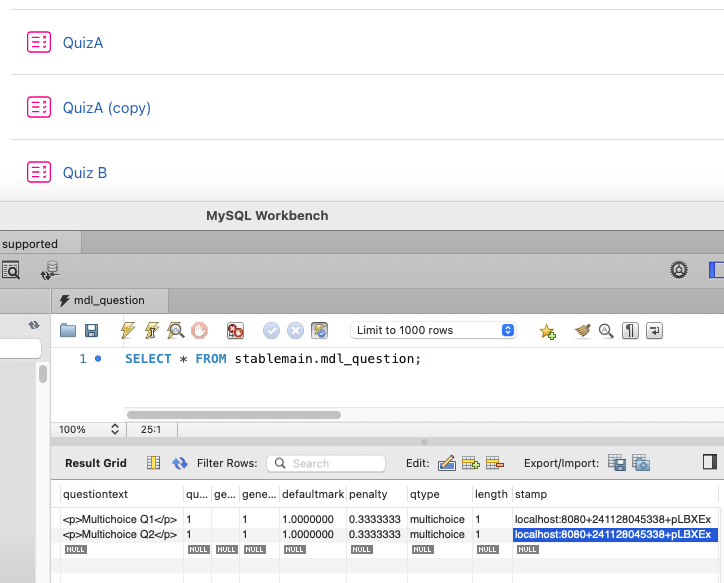This screenshot has height=583, width=724.
Task: Click the schema filter input field
Action: (x=20, y=348)
